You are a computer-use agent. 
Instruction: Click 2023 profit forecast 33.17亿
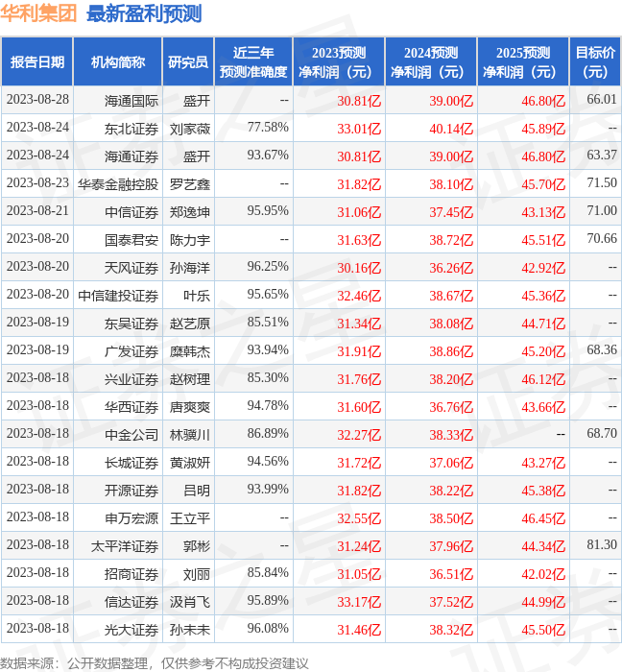click(359, 603)
